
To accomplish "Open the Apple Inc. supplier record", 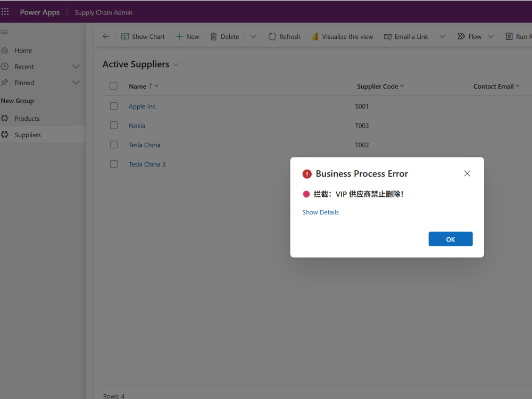I will click(143, 106).
